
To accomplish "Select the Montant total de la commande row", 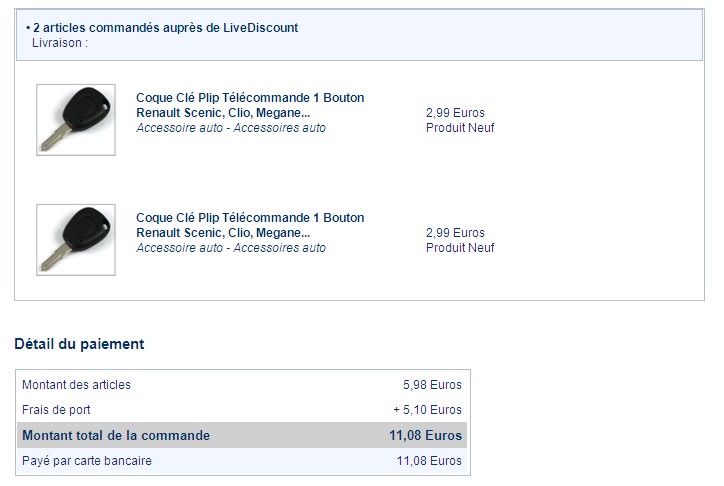I will pyautogui.click(x=242, y=435).
